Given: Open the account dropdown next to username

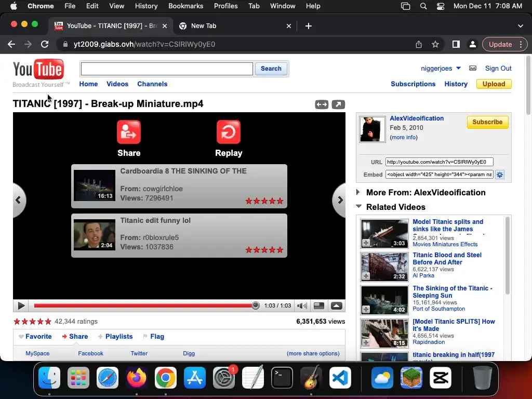Looking at the screenshot, I should point(458,68).
